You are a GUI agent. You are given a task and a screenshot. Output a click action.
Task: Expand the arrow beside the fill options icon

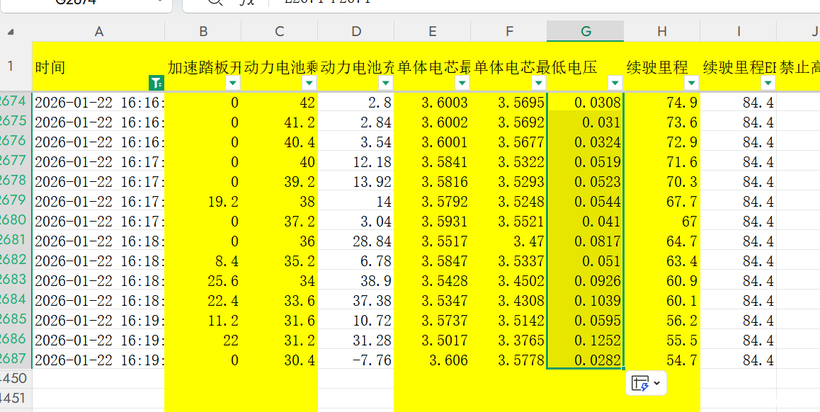[657, 383]
